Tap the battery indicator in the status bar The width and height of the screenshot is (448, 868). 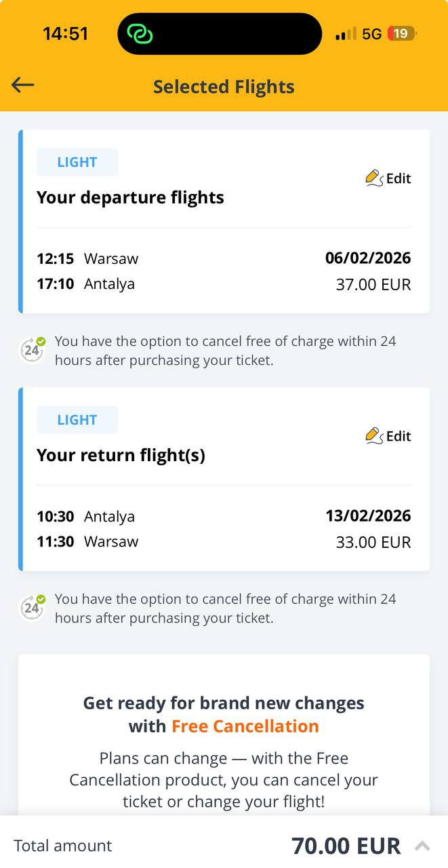tap(401, 34)
